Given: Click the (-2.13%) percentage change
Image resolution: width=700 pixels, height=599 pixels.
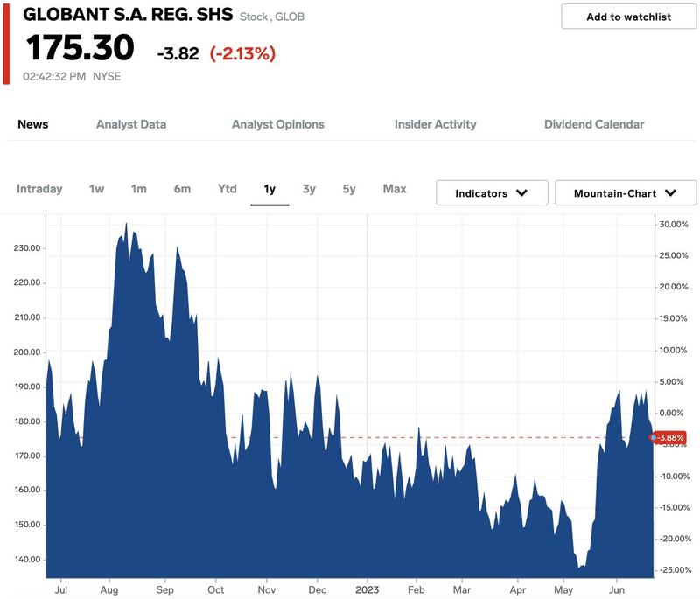Looking at the screenshot, I should 243,53.
